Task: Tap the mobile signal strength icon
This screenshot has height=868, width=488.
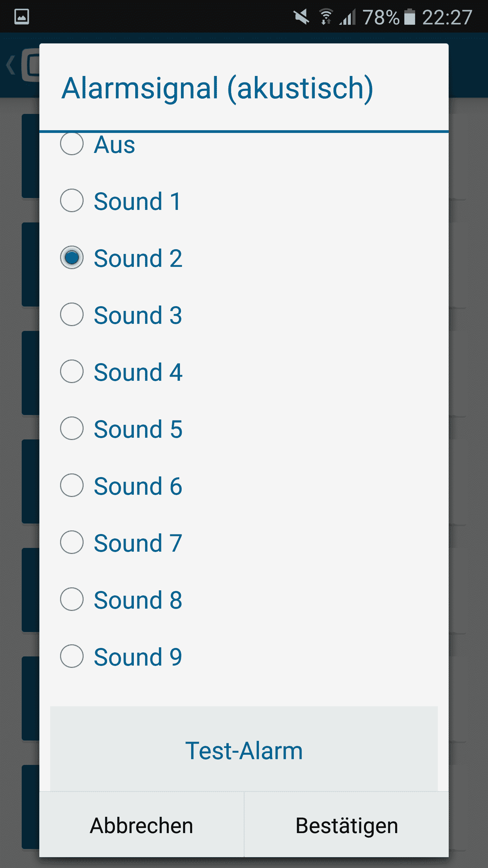Action: [x=348, y=17]
